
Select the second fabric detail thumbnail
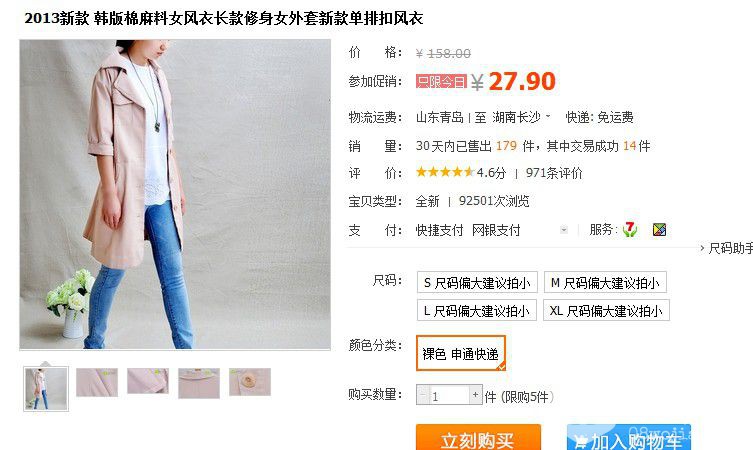148,381
